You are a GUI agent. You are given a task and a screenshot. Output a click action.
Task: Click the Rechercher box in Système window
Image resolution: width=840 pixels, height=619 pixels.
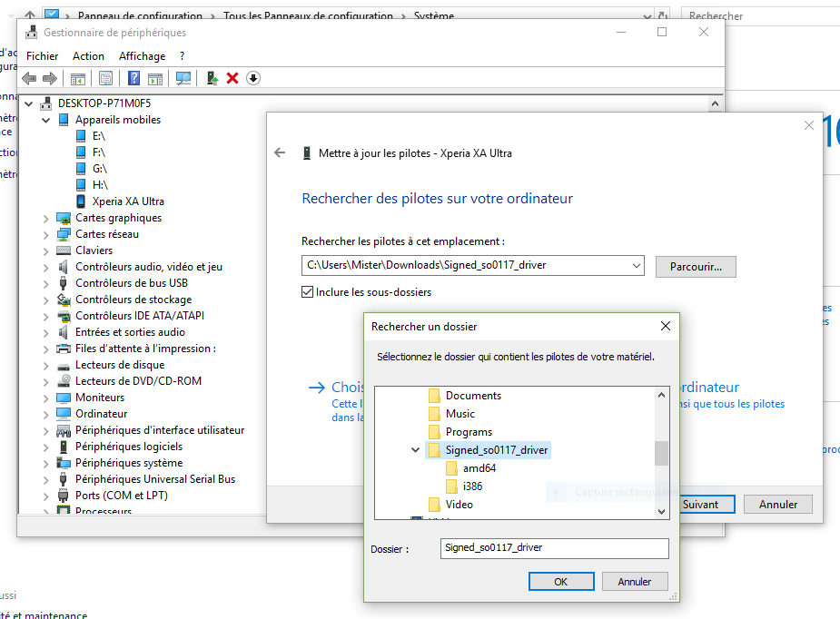tap(761, 16)
